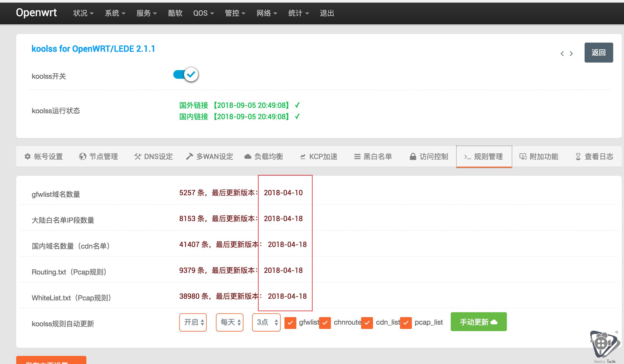Switch to the 负载均衡 tab
The width and height of the screenshot is (624, 364).
[x=264, y=156]
